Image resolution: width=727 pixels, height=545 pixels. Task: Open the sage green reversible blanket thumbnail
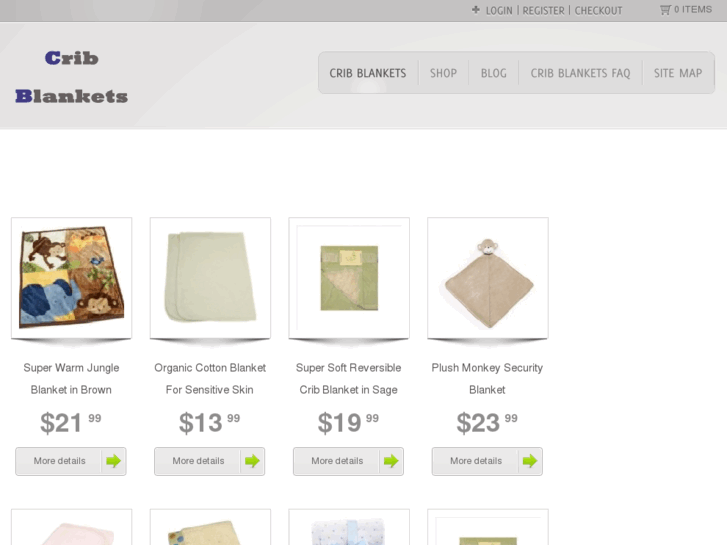(x=349, y=277)
